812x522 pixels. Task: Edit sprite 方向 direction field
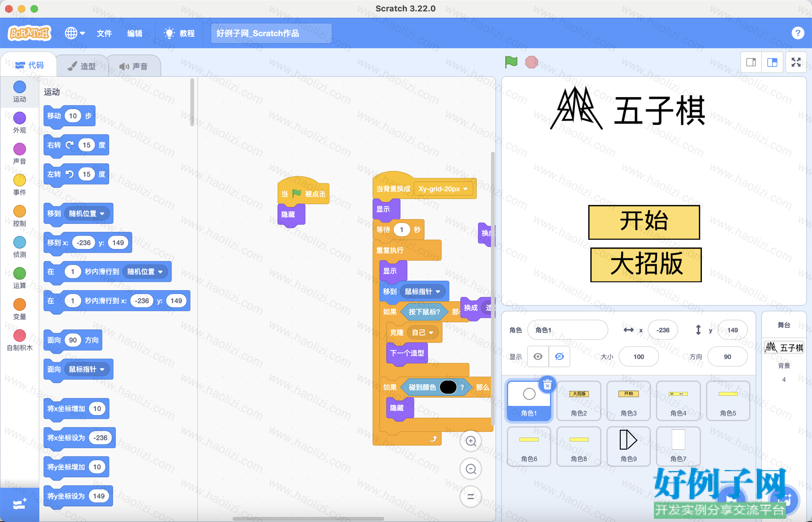click(x=727, y=356)
